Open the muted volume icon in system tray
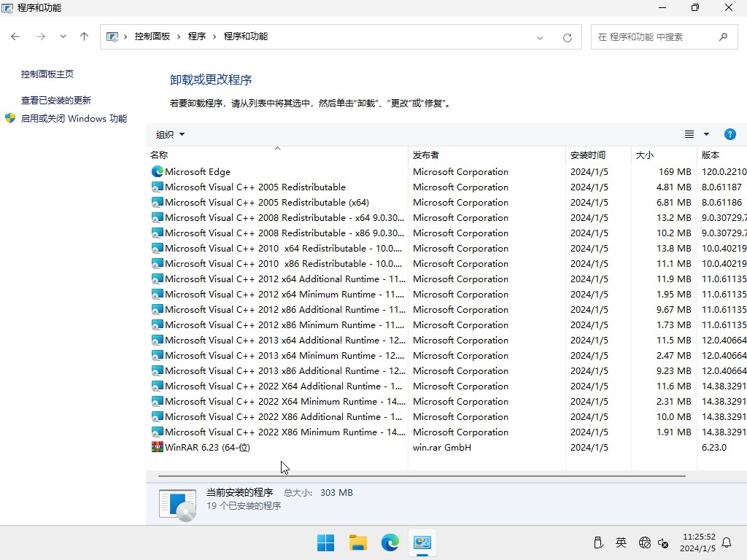 (662, 542)
